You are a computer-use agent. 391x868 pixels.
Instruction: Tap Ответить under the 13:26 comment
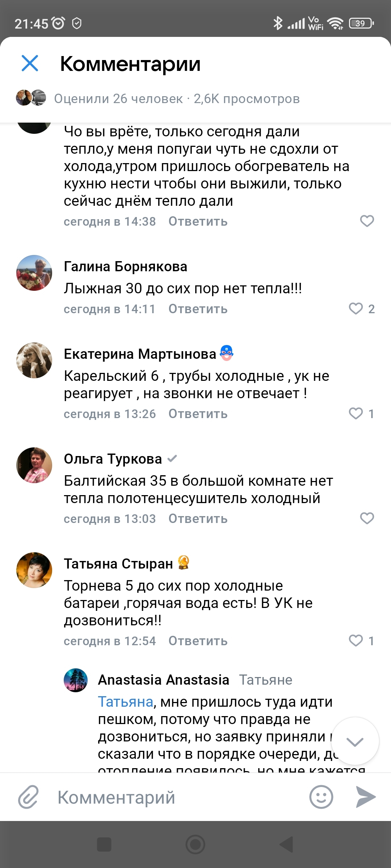[x=198, y=414]
